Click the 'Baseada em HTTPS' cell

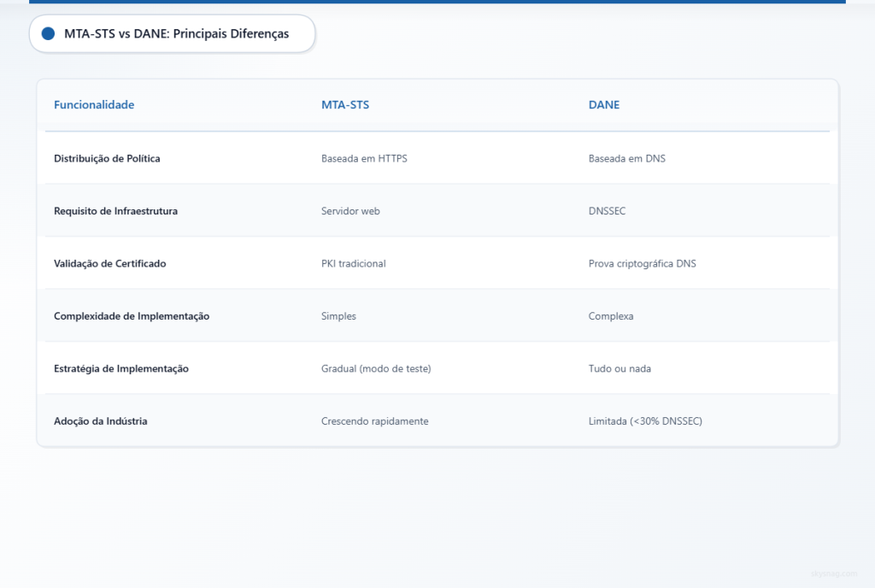364,159
